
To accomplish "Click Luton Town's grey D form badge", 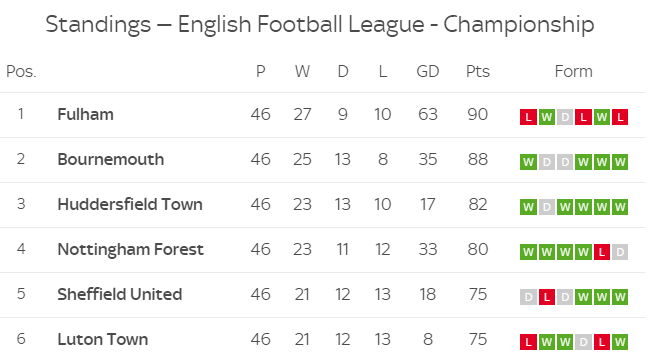I will (583, 342).
